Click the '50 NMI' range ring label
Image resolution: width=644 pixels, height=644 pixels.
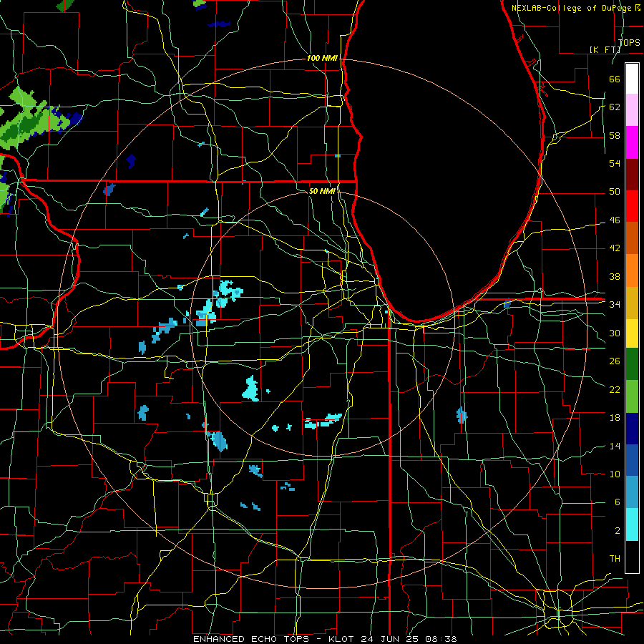[322, 191]
